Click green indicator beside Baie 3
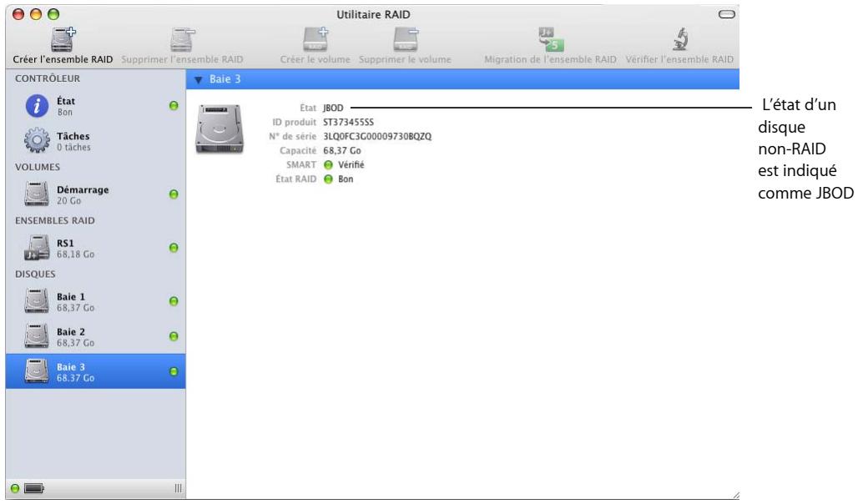 [174, 371]
